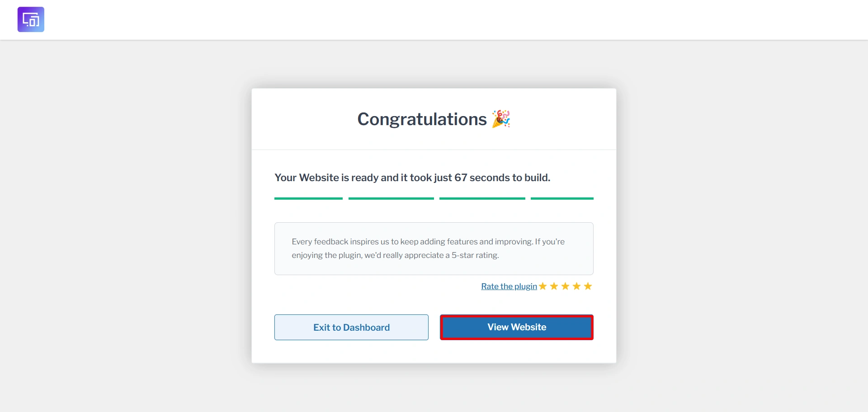This screenshot has width=868, height=412.
Task: Click the 'Every feedback inspires us' text line
Action: pyautogui.click(x=428, y=242)
